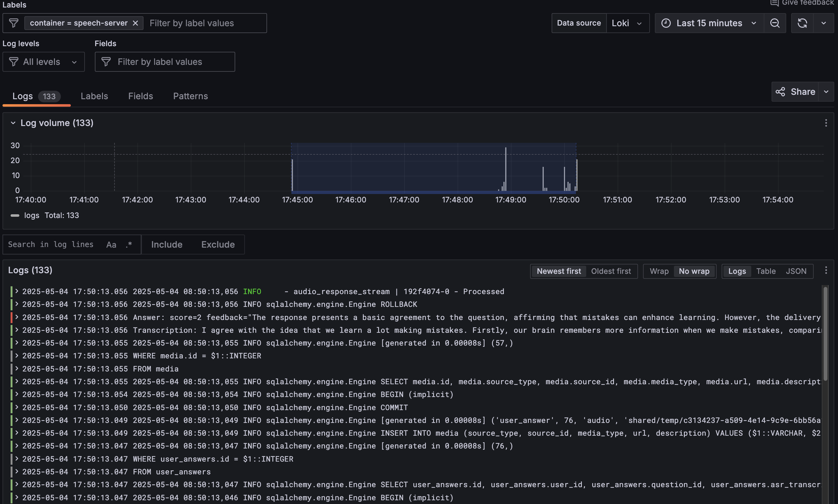Click the WHERE user_answers.id log text

[213, 459]
